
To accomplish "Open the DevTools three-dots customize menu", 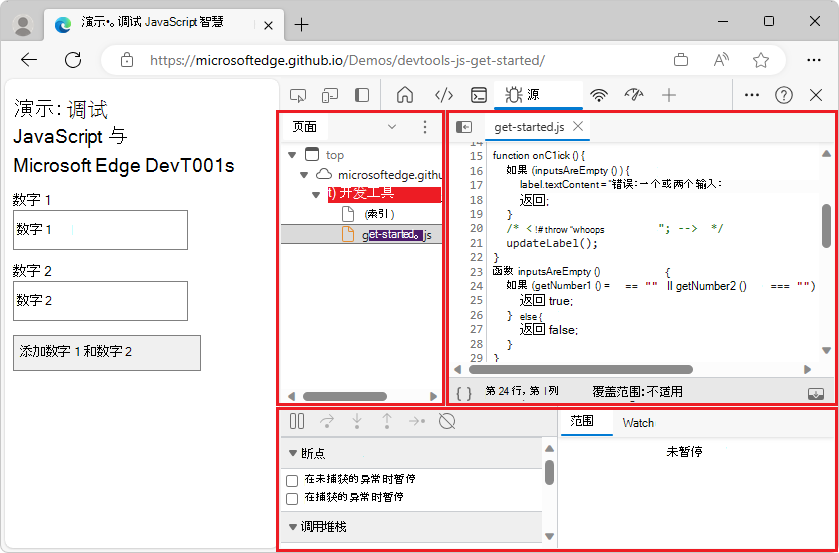I will [752, 95].
